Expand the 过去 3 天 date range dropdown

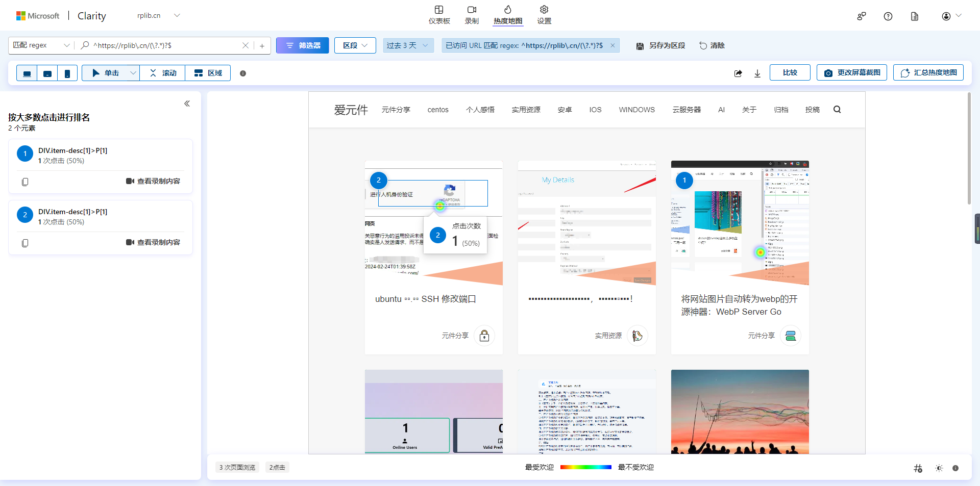tap(408, 45)
